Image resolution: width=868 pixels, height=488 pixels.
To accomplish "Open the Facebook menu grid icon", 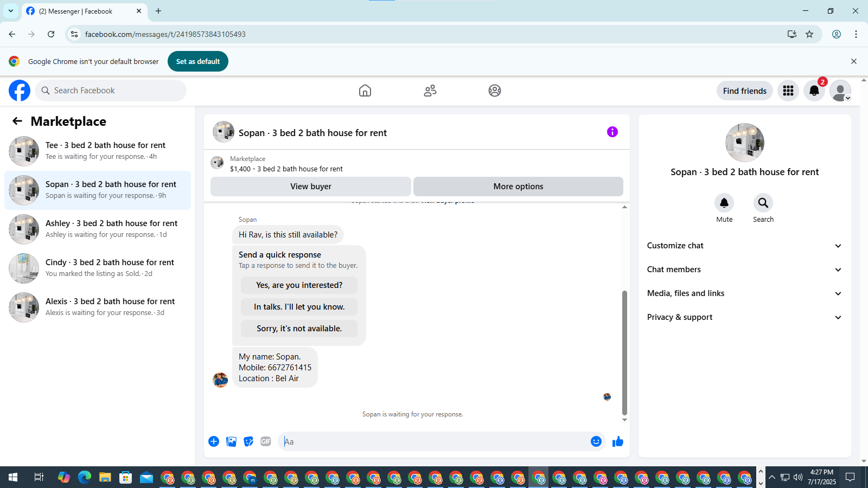I will click(x=788, y=91).
